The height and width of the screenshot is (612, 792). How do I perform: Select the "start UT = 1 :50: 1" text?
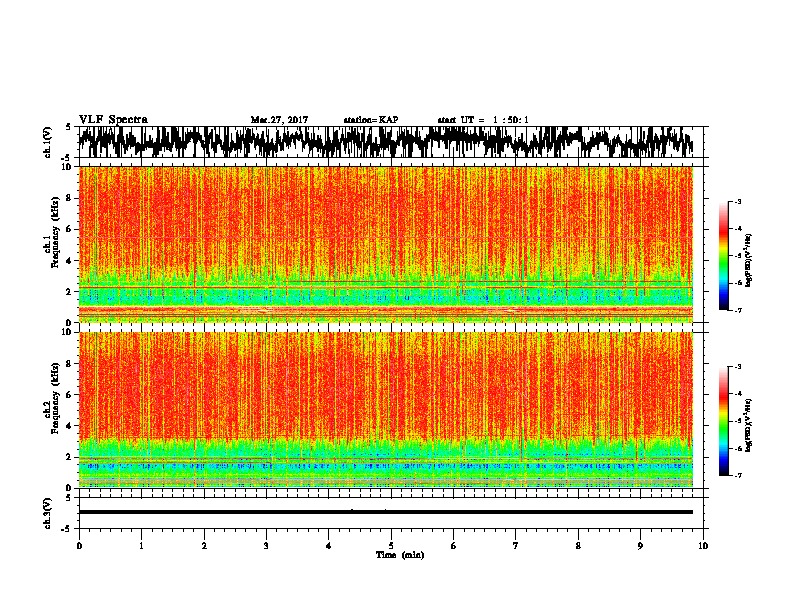point(483,120)
